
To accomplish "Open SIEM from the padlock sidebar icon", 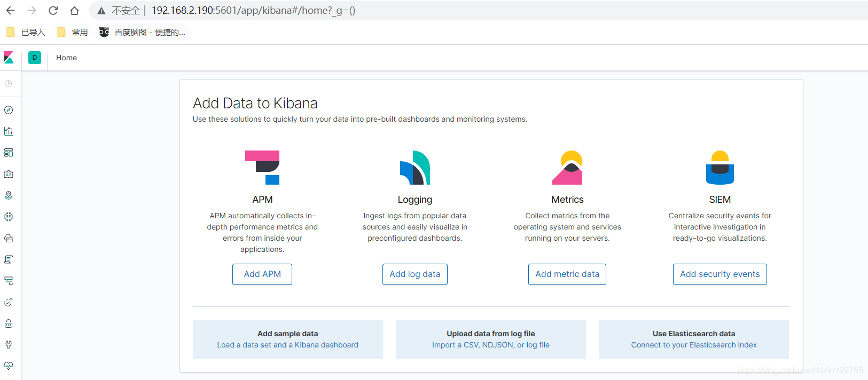I will (9, 323).
